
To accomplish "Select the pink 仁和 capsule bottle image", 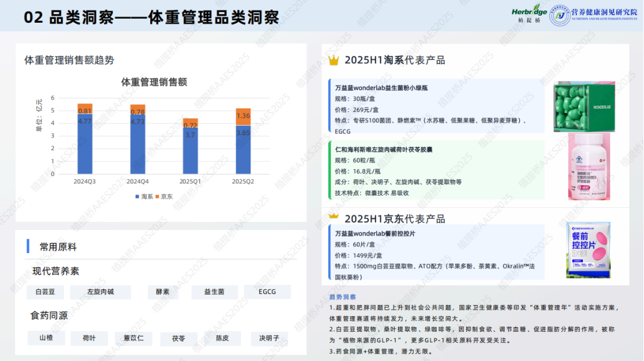I will coord(589,167).
